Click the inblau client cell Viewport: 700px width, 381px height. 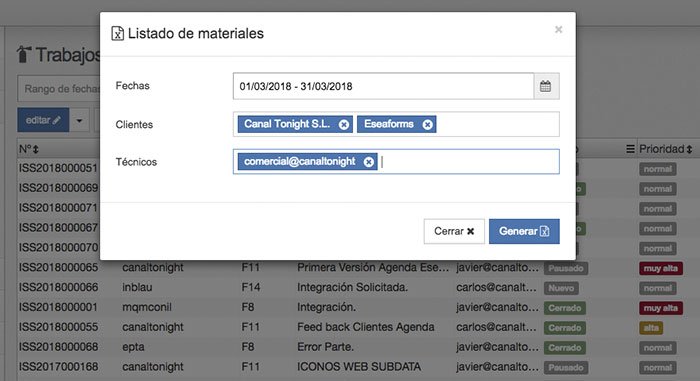coord(137,287)
